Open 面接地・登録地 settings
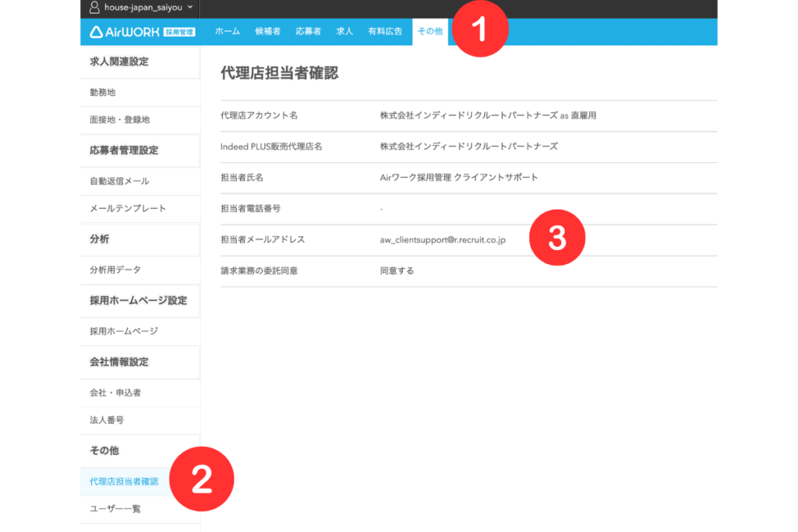The height and width of the screenshot is (532, 798). click(140, 120)
